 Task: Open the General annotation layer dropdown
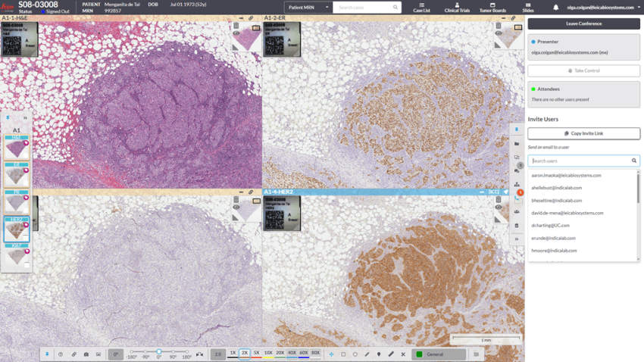pyautogui.click(x=439, y=354)
